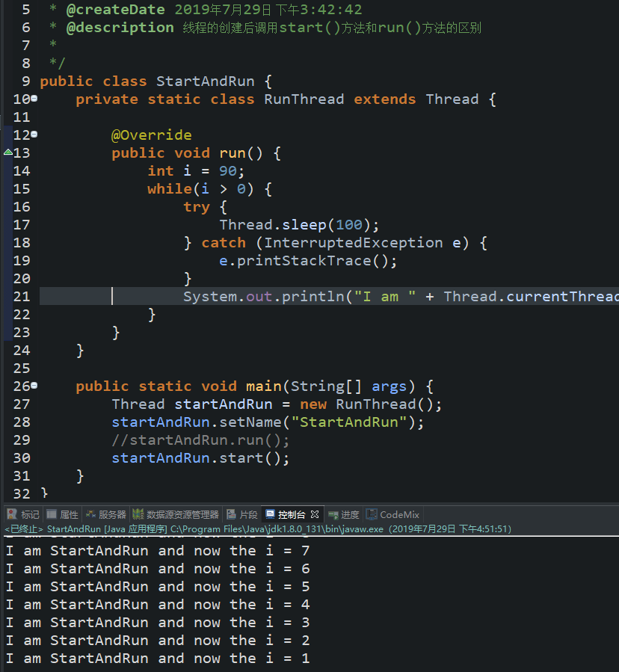This screenshot has height=672, width=619.
Task: Click 'while(i > 0) {' on line 15
Action: 209,189
